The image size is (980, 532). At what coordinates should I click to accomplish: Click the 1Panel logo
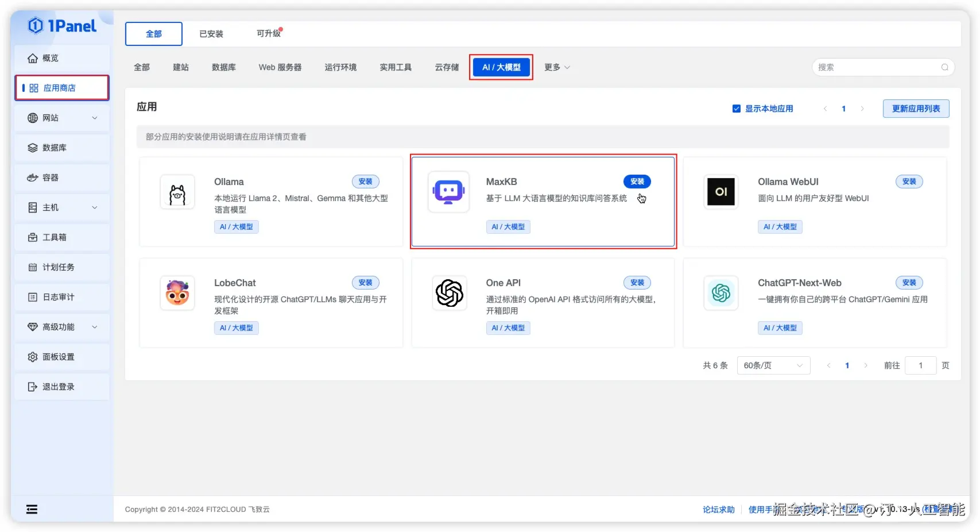(x=62, y=26)
